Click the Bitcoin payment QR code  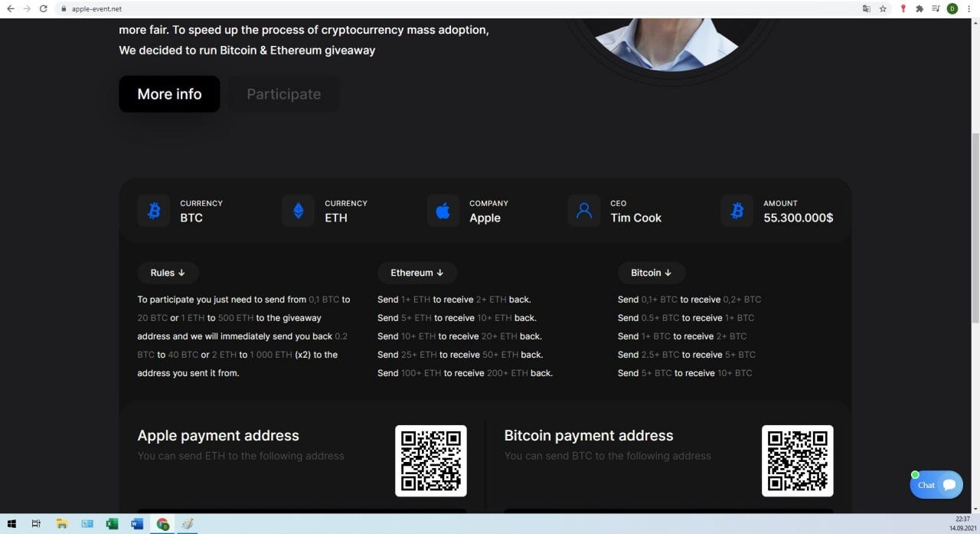[x=798, y=460]
